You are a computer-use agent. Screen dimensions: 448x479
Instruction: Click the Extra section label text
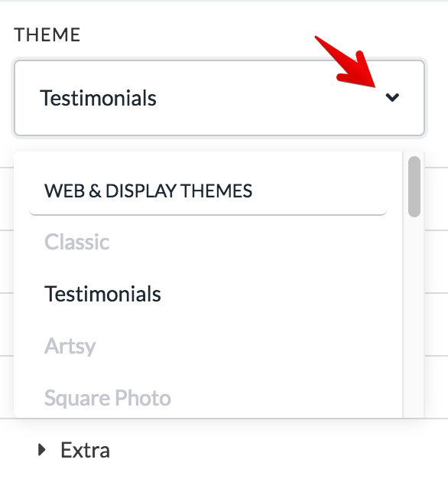(x=85, y=450)
